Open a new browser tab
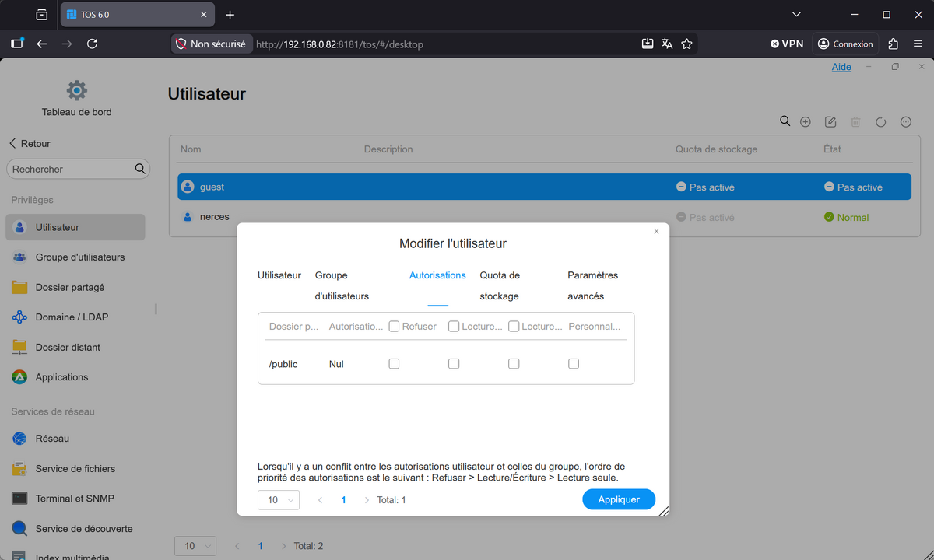 pyautogui.click(x=230, y=15)
